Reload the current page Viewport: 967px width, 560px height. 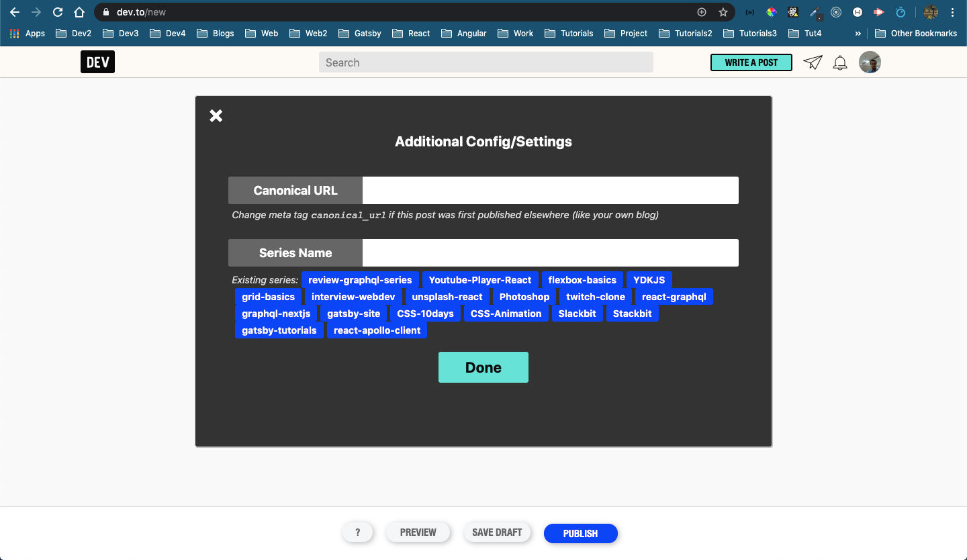(x=58, y=12)
